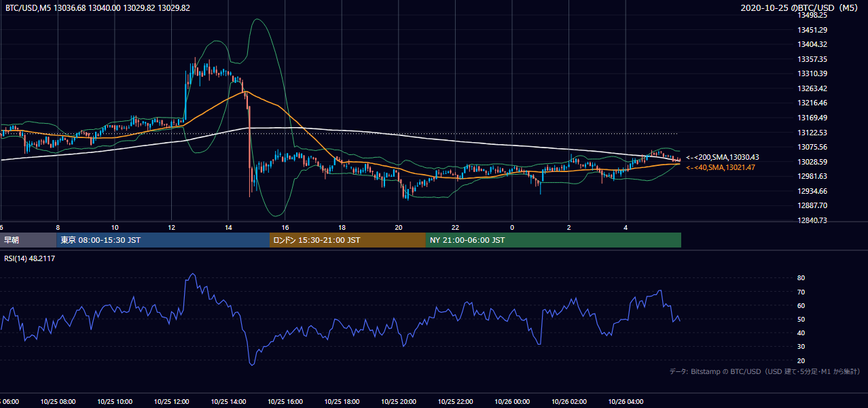868x408 pixels.
Task: Click the Bitstamp data source note
Action: pos(765,371)
